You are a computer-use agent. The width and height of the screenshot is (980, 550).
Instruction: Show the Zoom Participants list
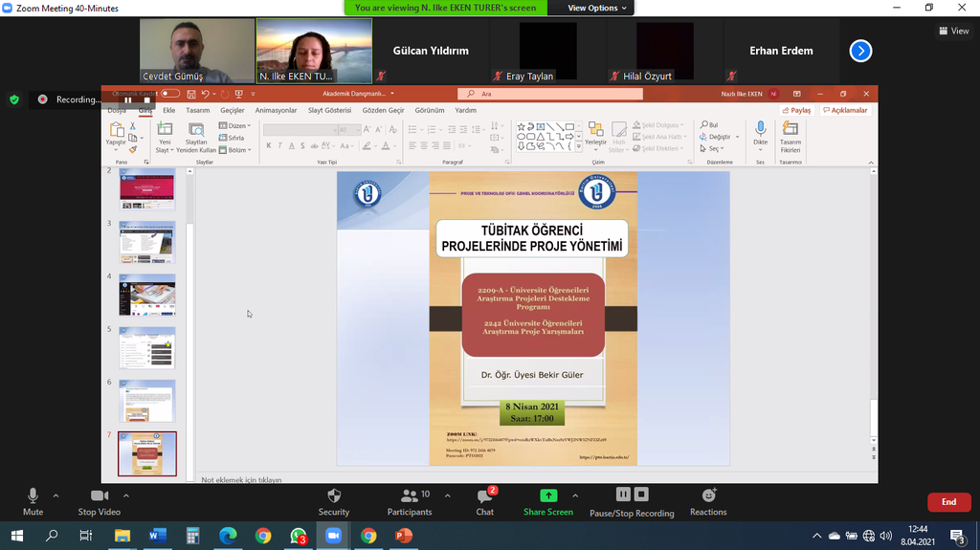pos(410,502)
